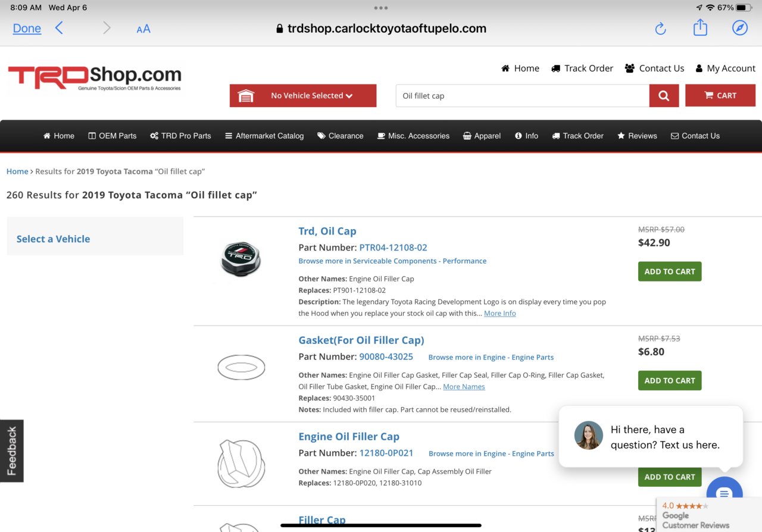Tap Done to close the browser view
The height and width of the screenshot is (532, 762).
(27, 29)
